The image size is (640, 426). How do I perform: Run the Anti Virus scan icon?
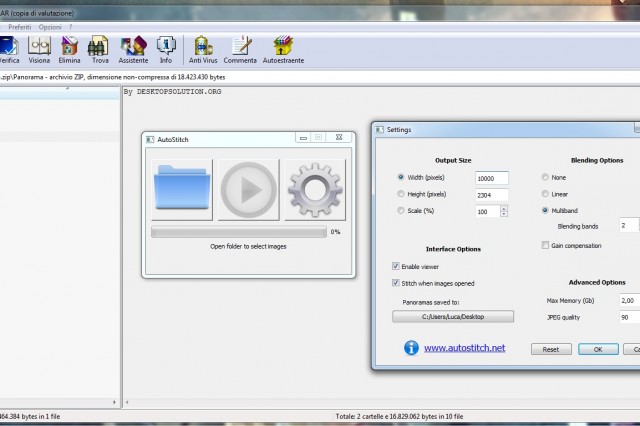(203, 48)
